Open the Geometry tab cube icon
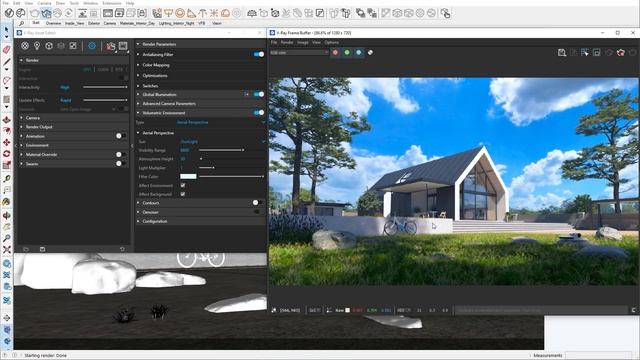 coord(49,46)
